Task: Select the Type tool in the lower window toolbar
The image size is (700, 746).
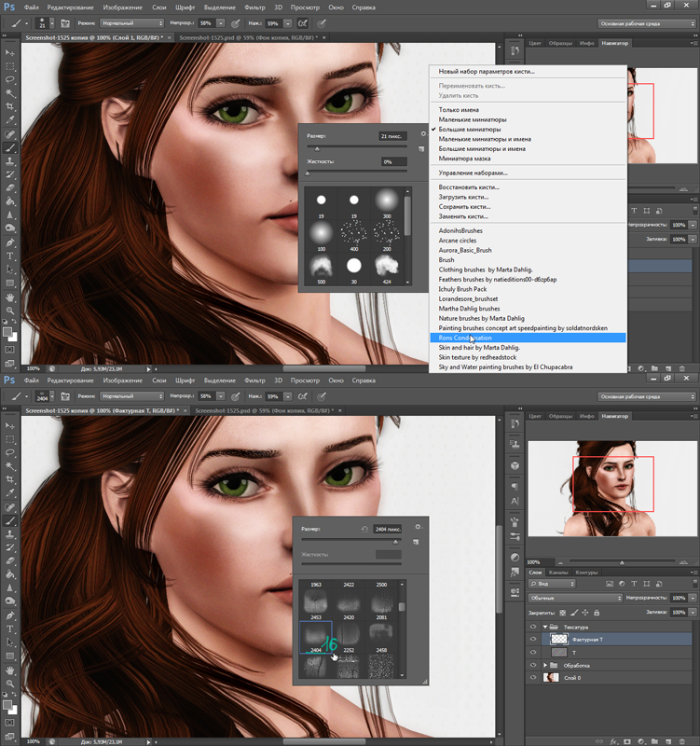Action: tap(10, 629)
